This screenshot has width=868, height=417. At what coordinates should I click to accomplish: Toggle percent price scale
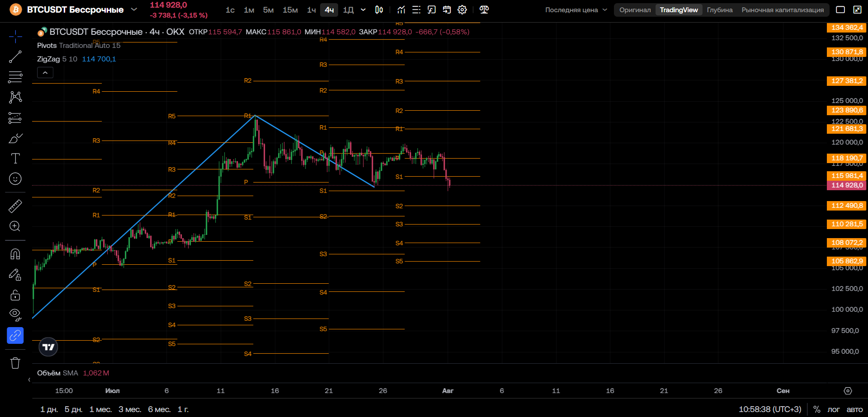click(x=817, y=409)
